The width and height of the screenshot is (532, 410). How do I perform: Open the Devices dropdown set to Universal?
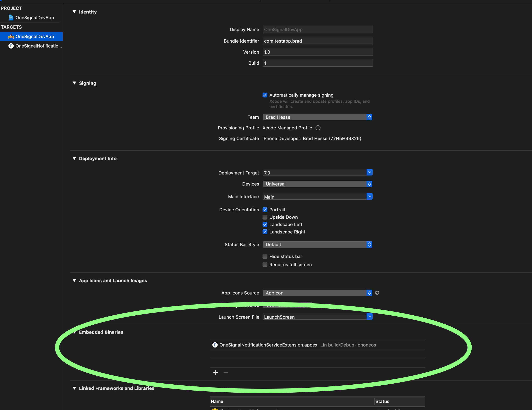(x=317, y=184)
